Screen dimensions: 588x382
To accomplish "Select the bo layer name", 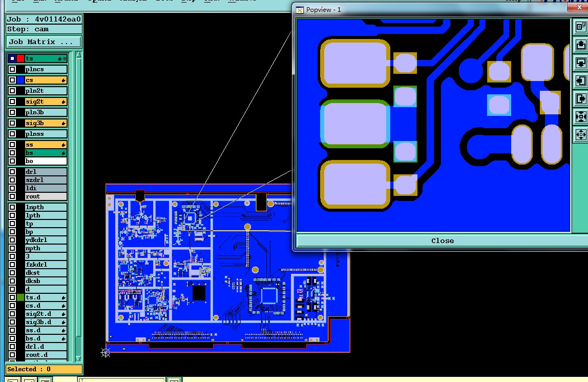I will 46,162.
